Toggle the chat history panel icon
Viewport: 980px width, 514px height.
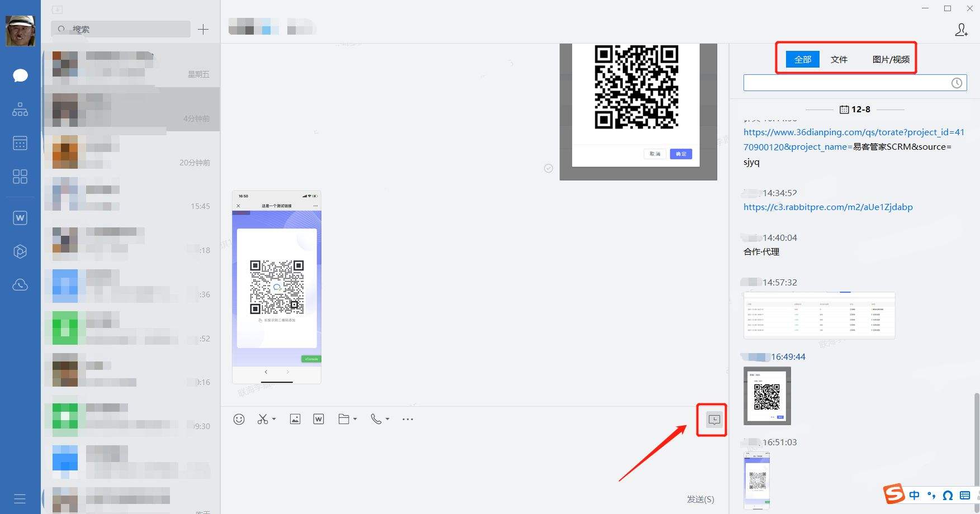(x=714, y=420)
